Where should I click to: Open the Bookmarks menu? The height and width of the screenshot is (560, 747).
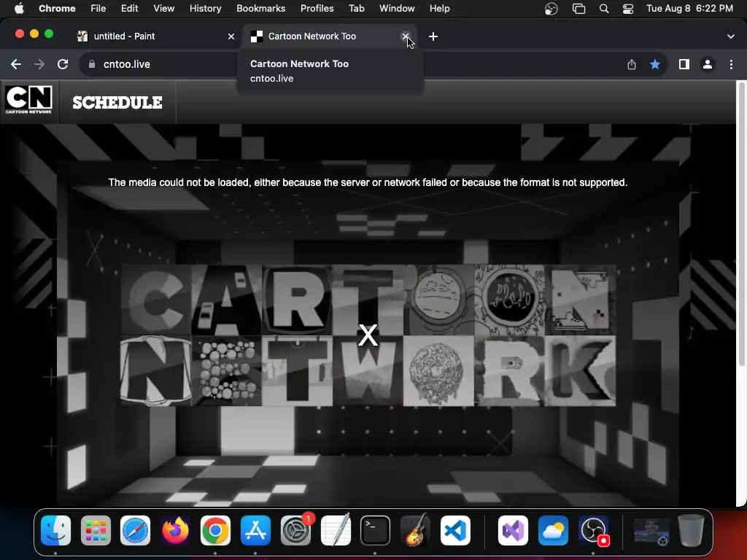pyautogui.click(x=261, y=9)
